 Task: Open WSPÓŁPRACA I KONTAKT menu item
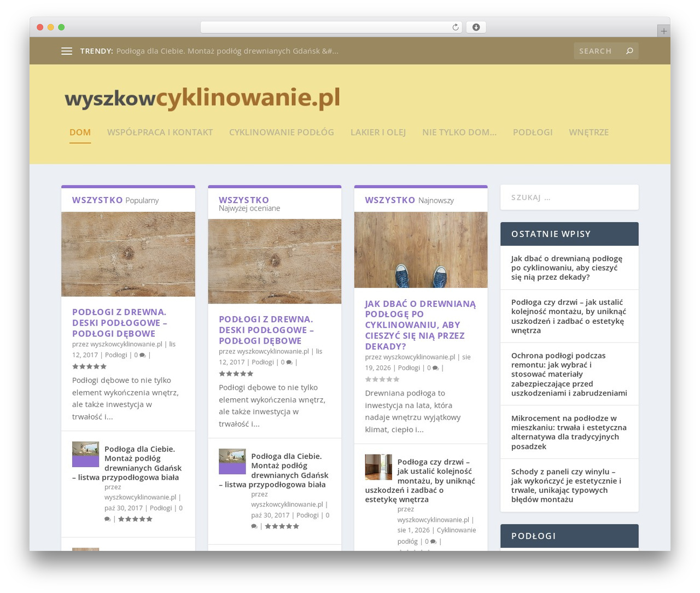(x=160, y=132)
